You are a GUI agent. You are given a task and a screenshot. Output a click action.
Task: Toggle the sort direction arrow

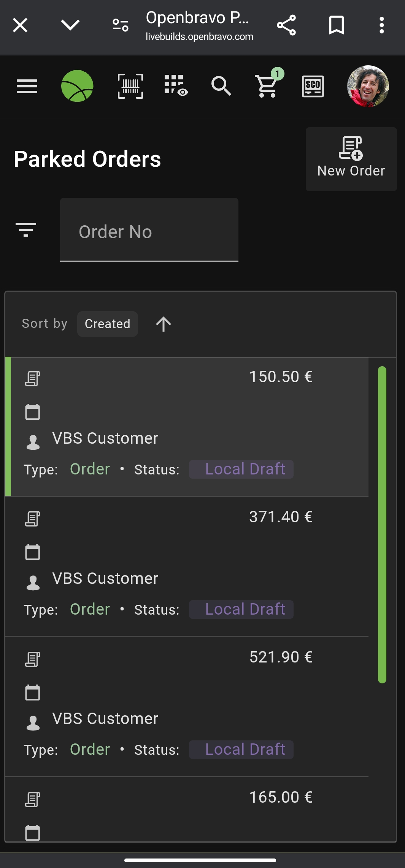pos(164,324)
